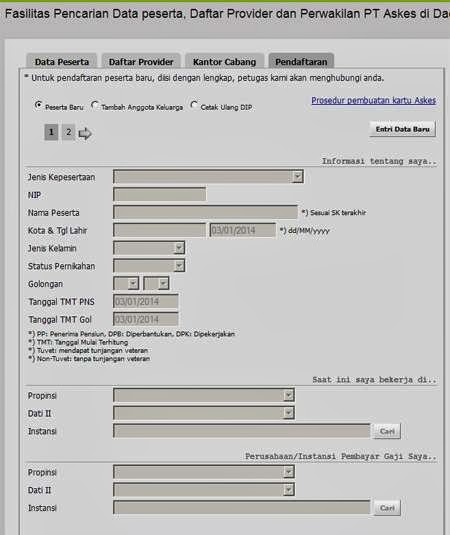The width and height of the screenshot is (450, 535).
Task: Open the Daftar Provider tab
Action: 141,61
